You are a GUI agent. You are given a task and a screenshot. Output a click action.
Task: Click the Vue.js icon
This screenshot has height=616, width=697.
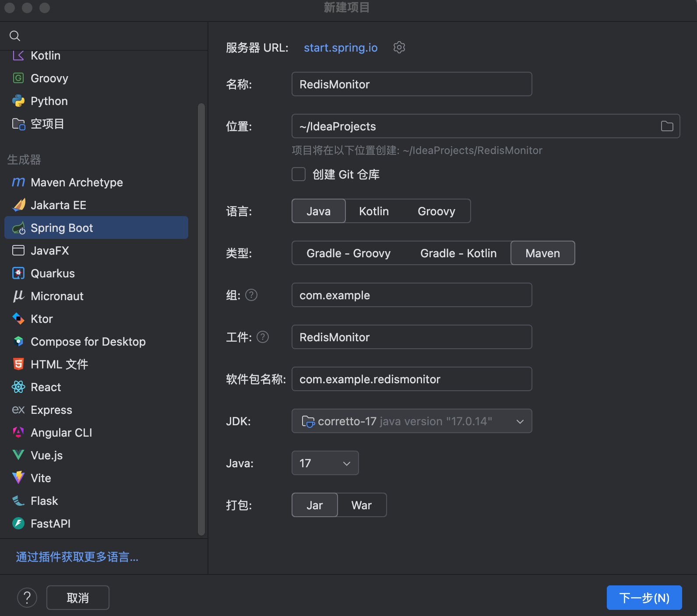tap(18, 455)
